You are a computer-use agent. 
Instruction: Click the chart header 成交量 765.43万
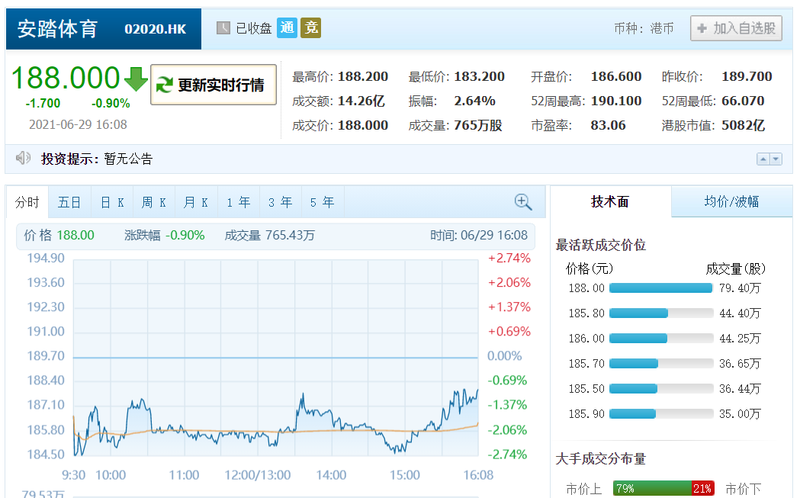click(x=269, y=235)
